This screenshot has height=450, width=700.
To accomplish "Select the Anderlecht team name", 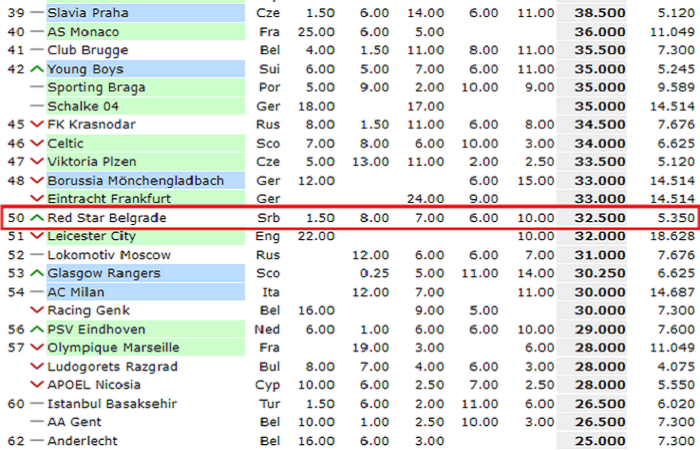I will pyautogui.click(x=83, y=441).
